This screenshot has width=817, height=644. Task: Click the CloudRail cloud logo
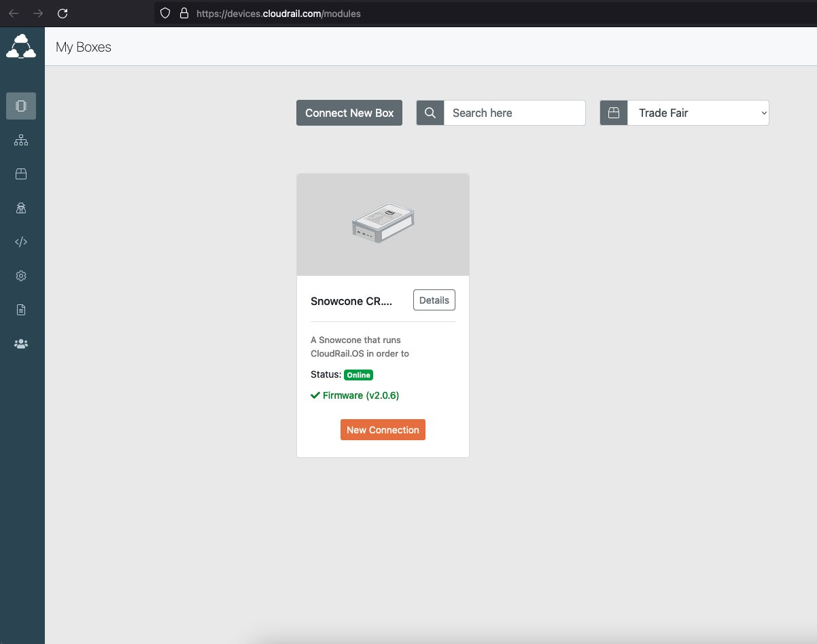point(21,47)
